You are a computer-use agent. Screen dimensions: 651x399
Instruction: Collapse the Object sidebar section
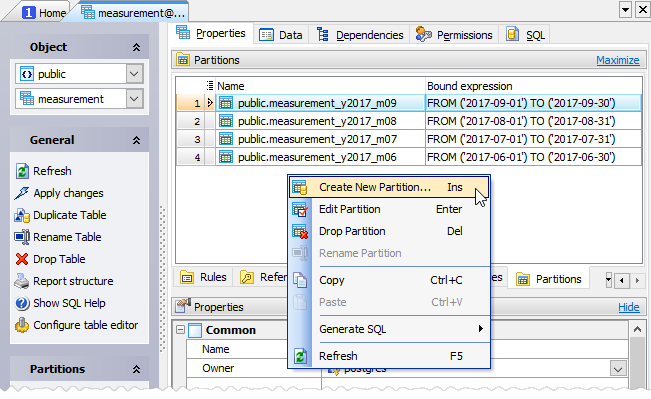pyautogui.click(x=136, y=47)
